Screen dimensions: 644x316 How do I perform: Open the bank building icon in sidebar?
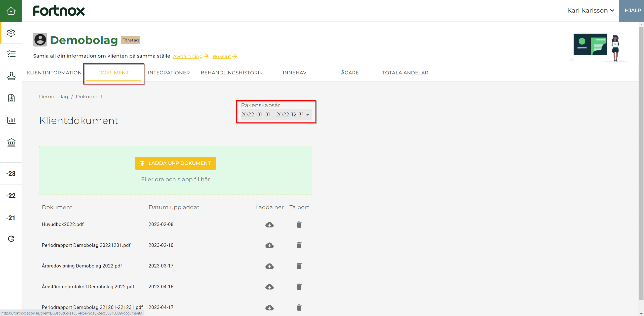(x=11, y=142)
